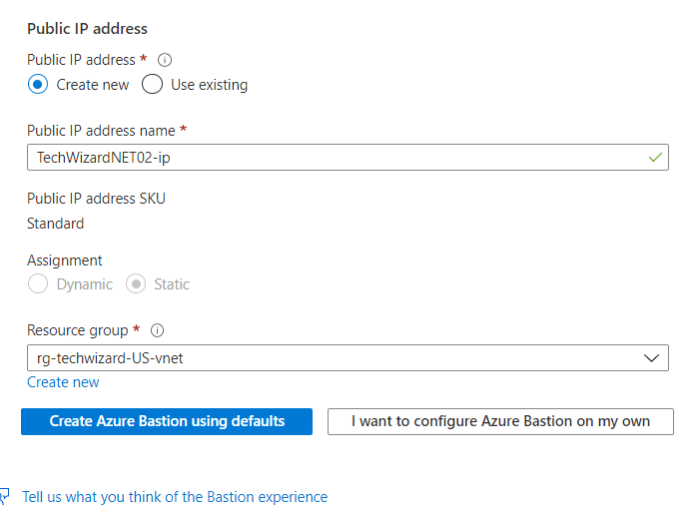Click the Public IP address SKU label
The image size is (700, 519).
[x=96, y=198]
